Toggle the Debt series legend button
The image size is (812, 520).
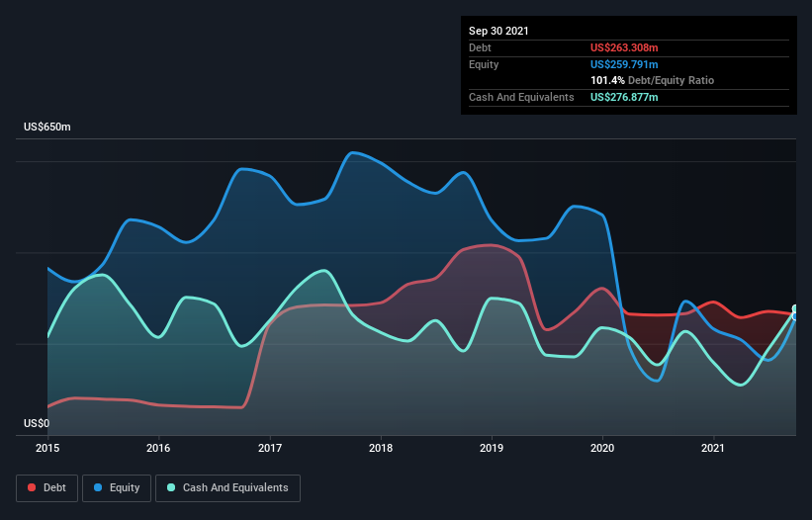click(46, 488)
